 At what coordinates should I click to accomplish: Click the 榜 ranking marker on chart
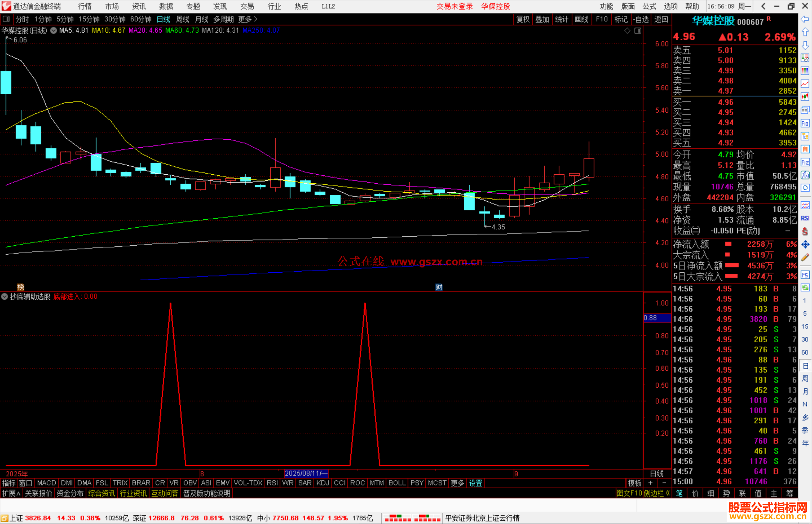click(21, 287)
